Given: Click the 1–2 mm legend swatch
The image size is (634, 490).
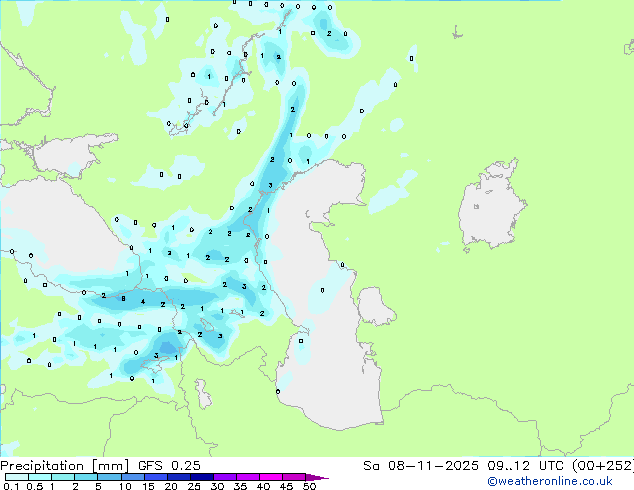Looking at the screenshot, I should pyautogui.click(x=63, y=477).
